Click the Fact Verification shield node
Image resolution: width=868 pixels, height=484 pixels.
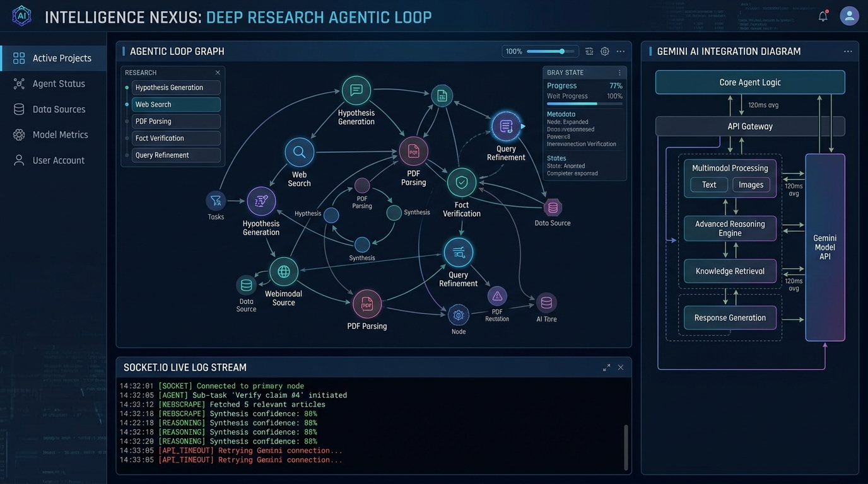tap(462, 183)
